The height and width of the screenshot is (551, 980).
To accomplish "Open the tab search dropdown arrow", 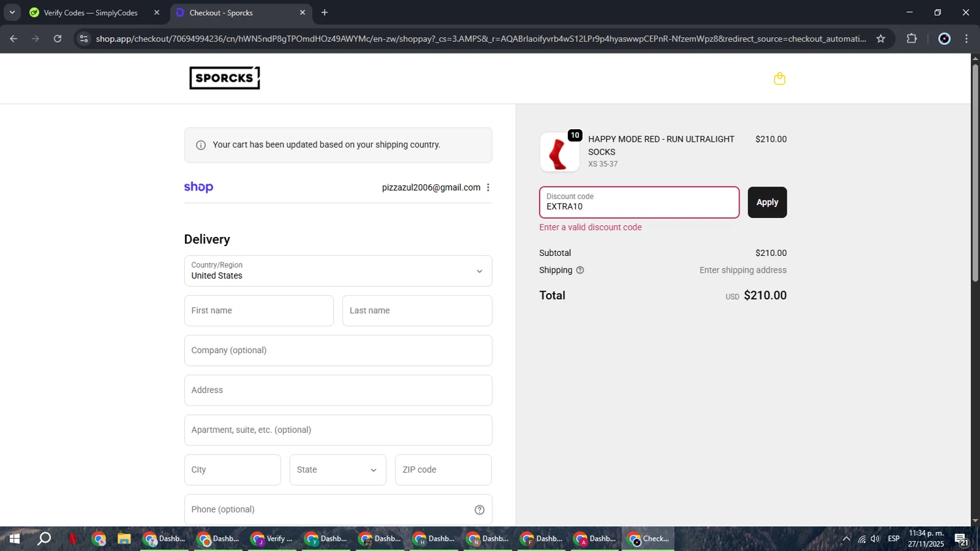I will pos(12,12).
